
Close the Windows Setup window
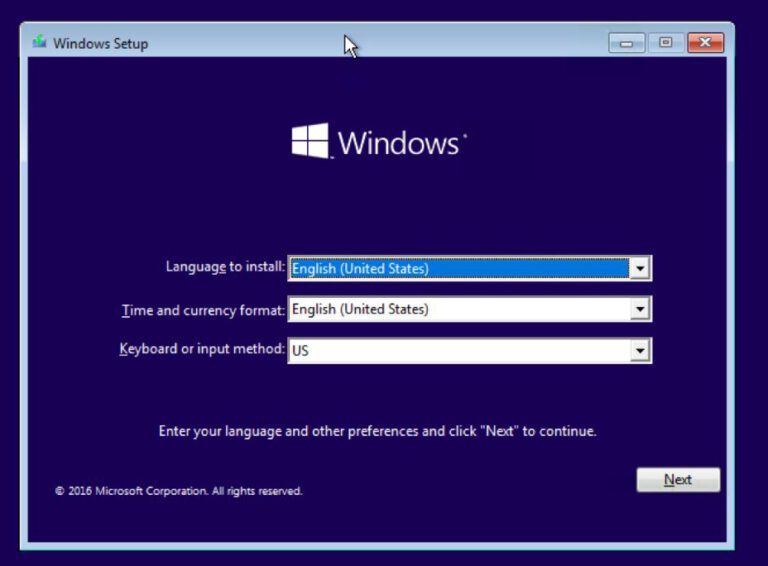click(705, 43)
